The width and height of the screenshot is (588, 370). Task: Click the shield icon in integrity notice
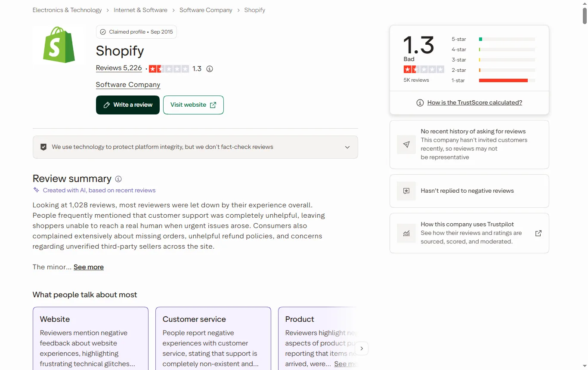[43, 147]
